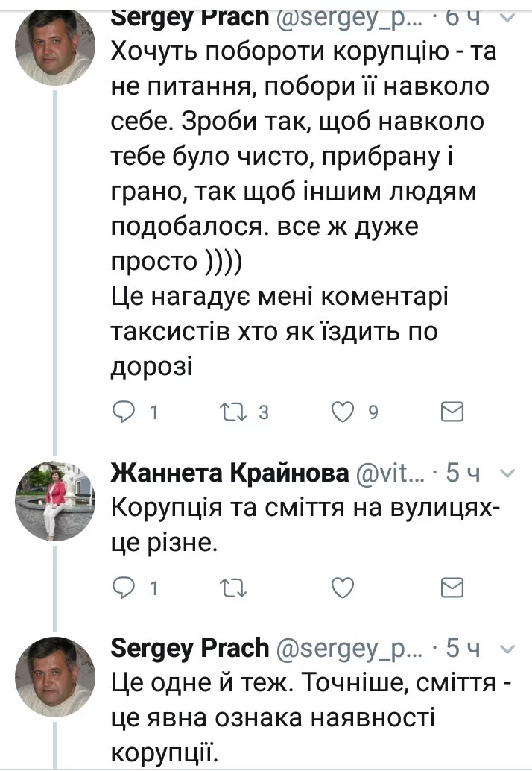
Task: Expand the menu arrow on Жаннета Крайнова's tweet
Action: point(506,472)
